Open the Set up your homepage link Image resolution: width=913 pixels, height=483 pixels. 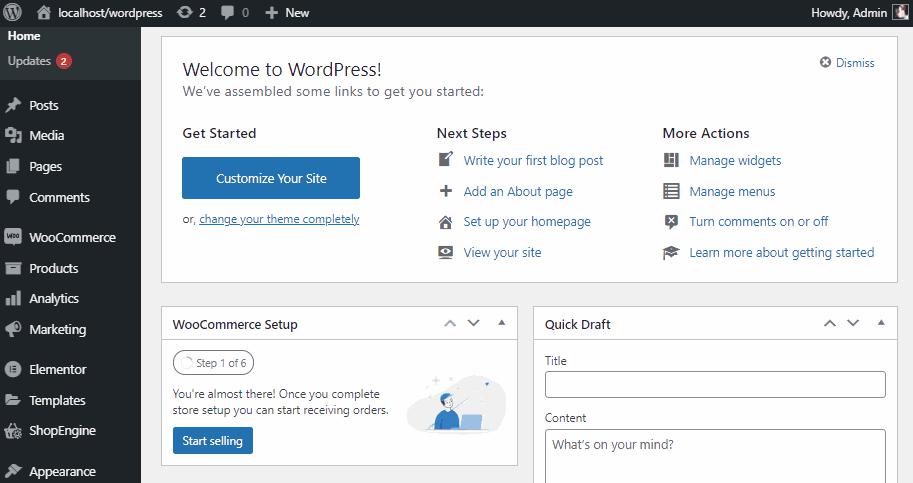(527, 222)
